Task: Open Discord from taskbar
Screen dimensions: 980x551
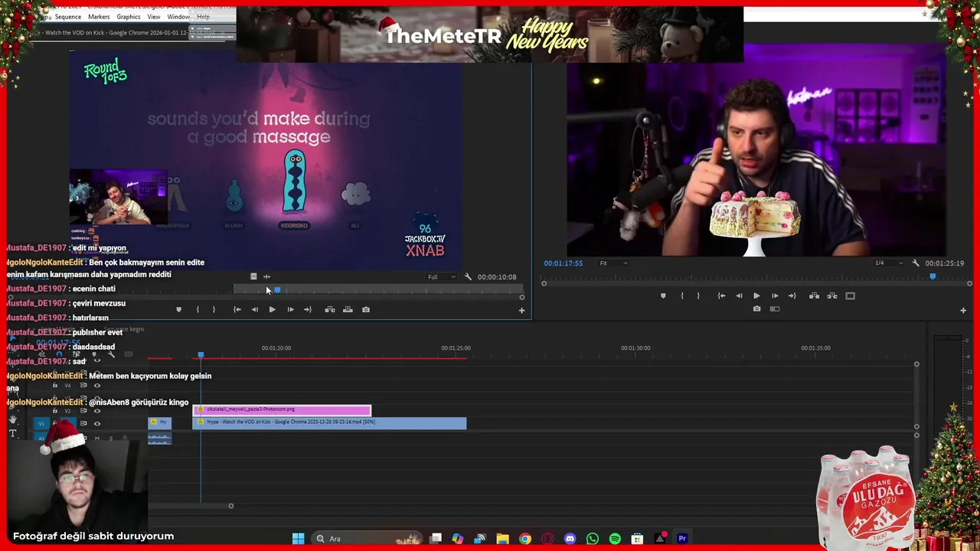Action: pyautogui.click(x=570, y=539)
